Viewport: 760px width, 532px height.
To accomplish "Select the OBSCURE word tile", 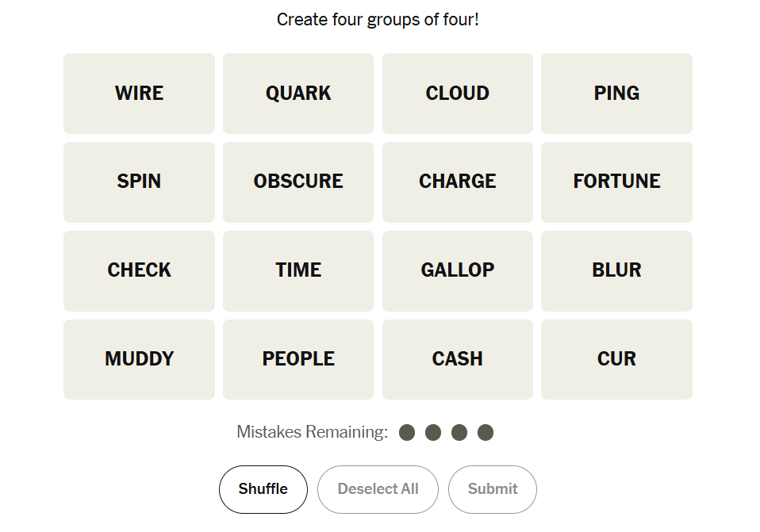I will pos(298,182).
